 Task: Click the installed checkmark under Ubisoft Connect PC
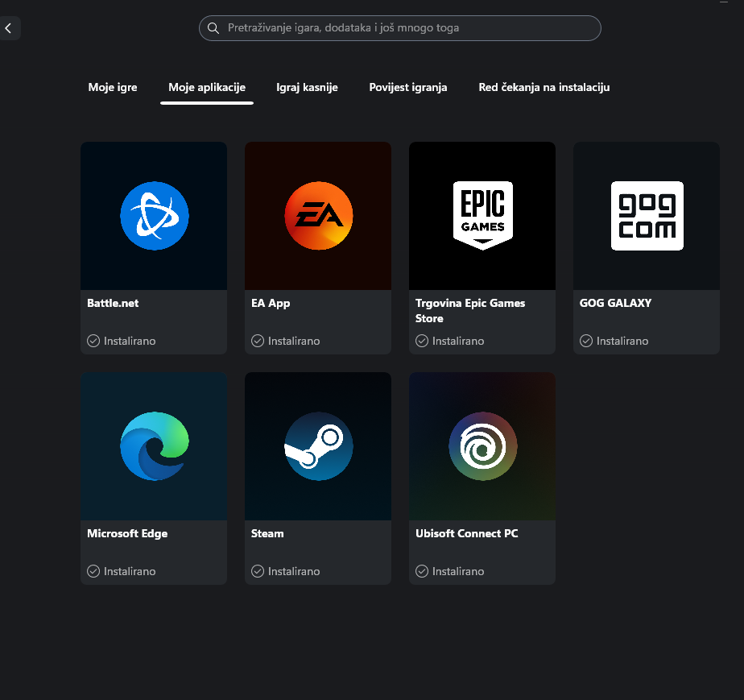tap(422, 571)
